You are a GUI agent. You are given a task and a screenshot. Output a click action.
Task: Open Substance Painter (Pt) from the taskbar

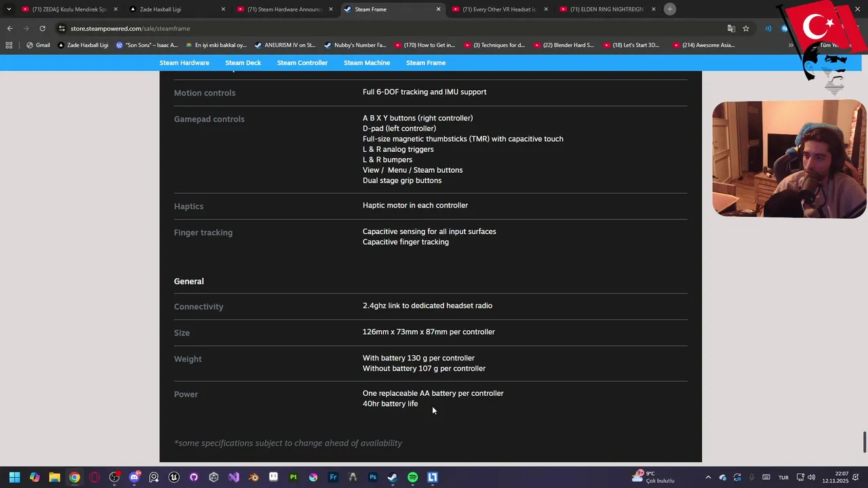point(293,477)
